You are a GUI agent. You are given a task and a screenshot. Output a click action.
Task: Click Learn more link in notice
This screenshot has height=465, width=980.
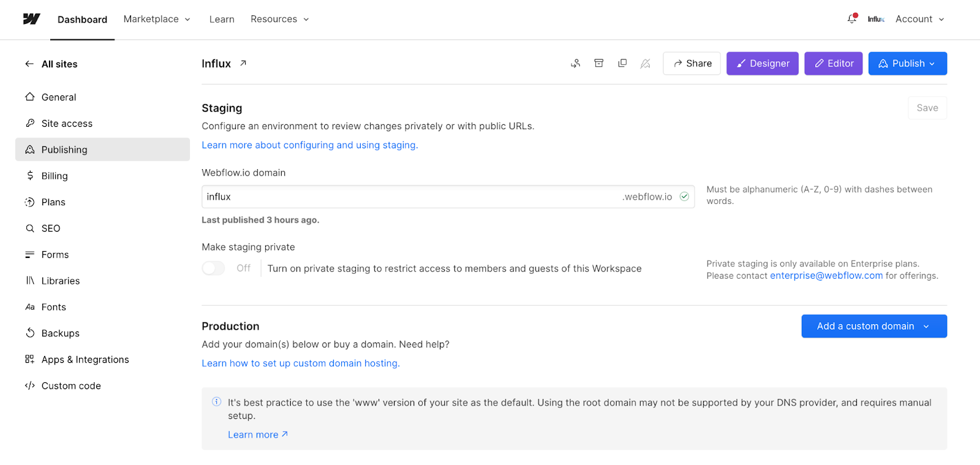pos(258,434)
